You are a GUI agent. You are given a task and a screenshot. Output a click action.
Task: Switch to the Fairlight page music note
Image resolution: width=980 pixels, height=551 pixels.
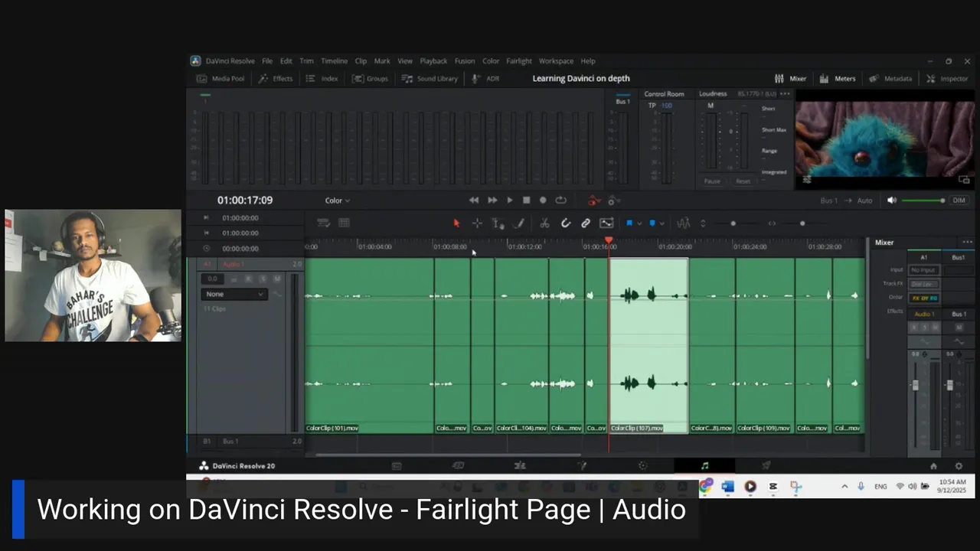[704, 465]
